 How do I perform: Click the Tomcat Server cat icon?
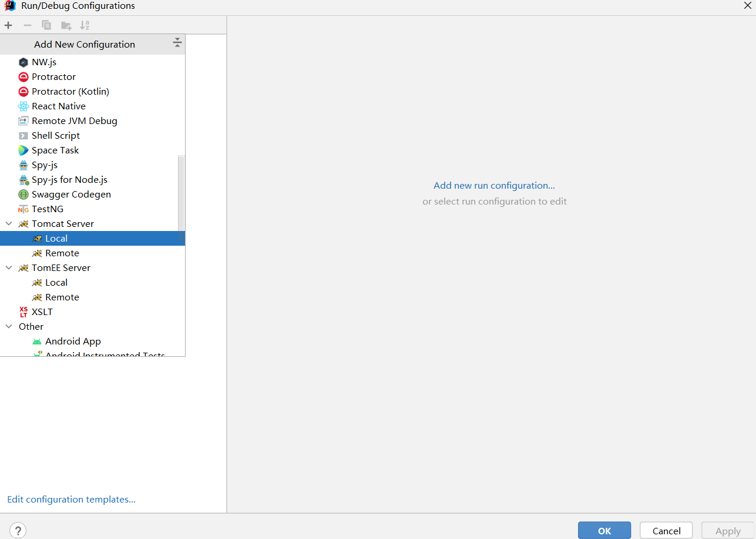click(x=23, y=224)
